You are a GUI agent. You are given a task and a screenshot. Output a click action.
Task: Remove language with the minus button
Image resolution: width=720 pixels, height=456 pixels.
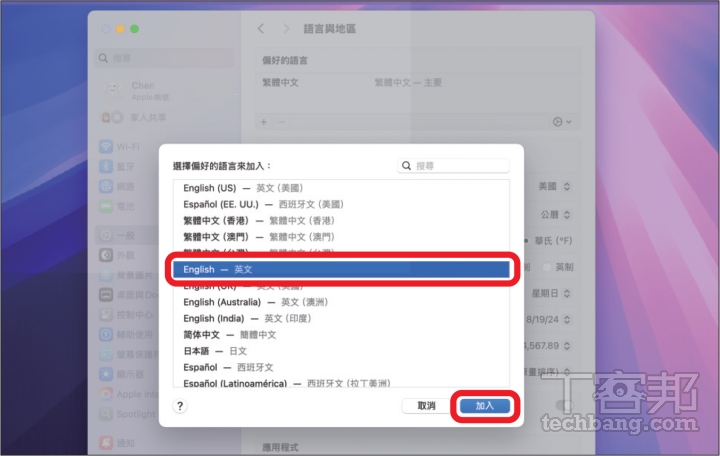click(281, 122)
